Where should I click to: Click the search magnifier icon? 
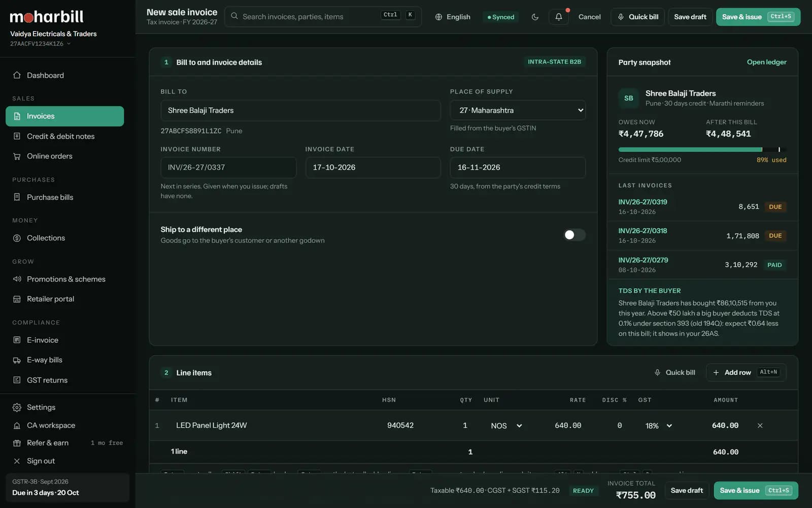coord(234,16)
